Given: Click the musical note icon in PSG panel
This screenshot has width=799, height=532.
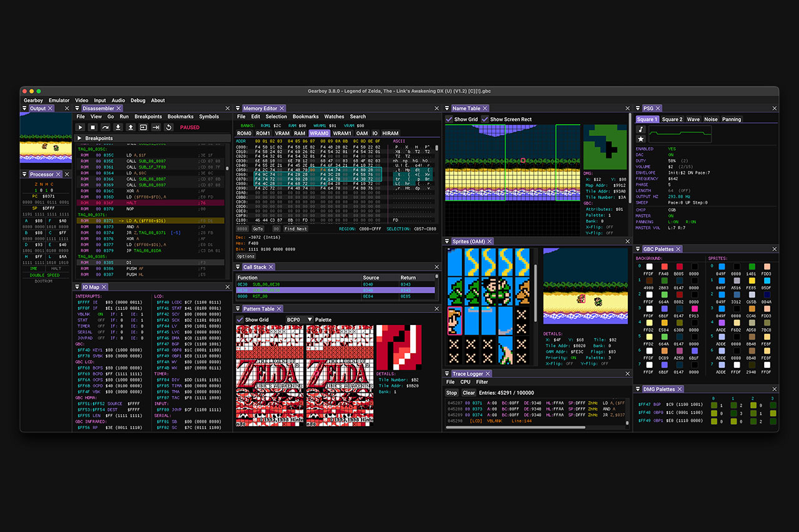Looking at the screenshot, I should (x=640, y=130).
